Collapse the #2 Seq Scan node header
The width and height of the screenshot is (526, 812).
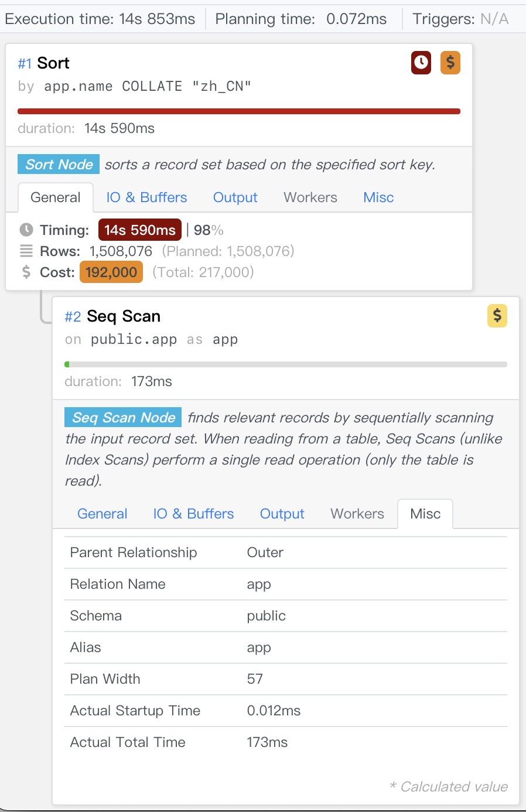(x=124, y=316)
